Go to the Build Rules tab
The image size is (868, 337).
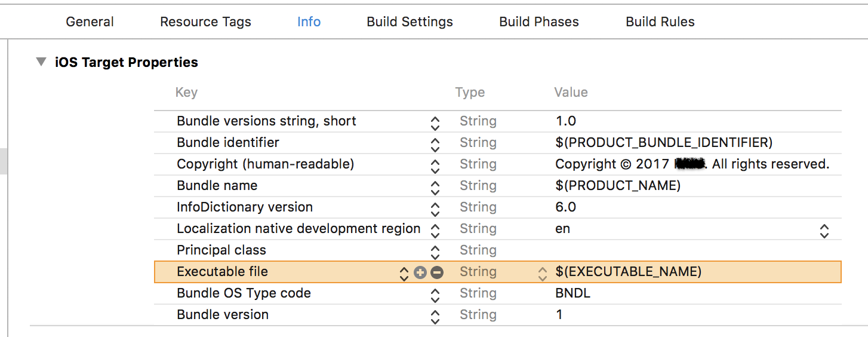tap(660, 22)
